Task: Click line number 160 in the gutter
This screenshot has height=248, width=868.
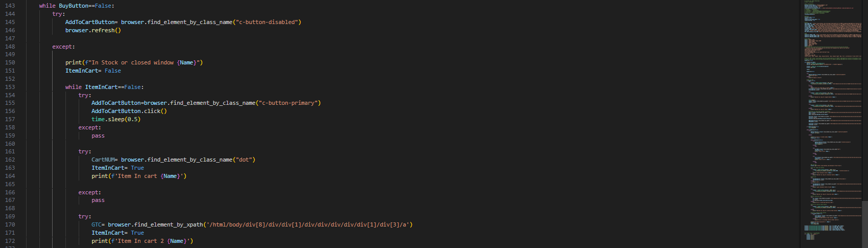Action: click(x=10, y=144)
